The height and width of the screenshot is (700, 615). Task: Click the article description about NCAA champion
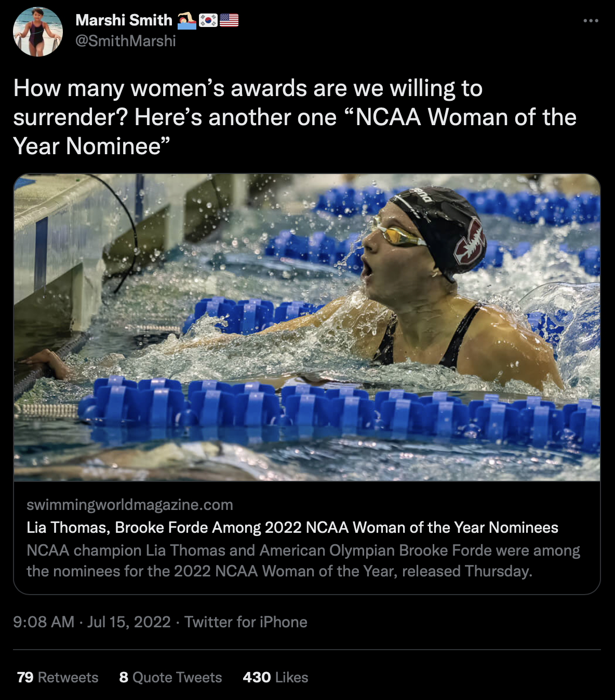(x=303, y=561)
